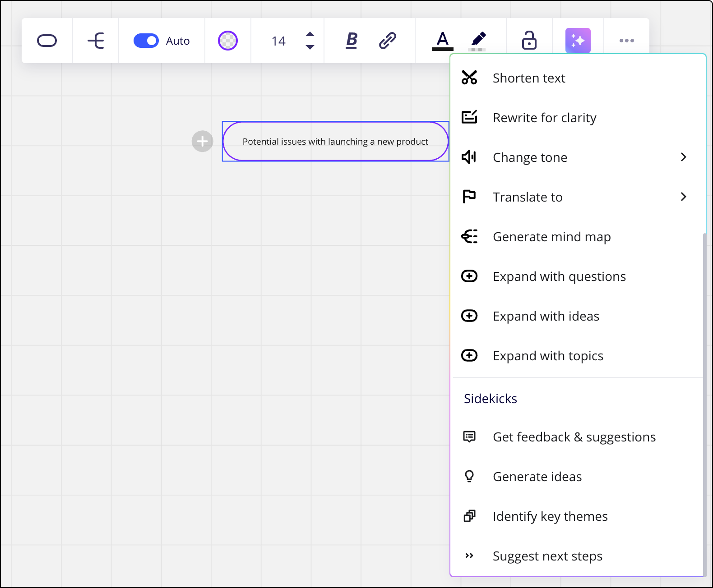The height and width of the screenshot is (588, 713).
Task: Open the node shape selector icon
Action: (x=47, y=41)
